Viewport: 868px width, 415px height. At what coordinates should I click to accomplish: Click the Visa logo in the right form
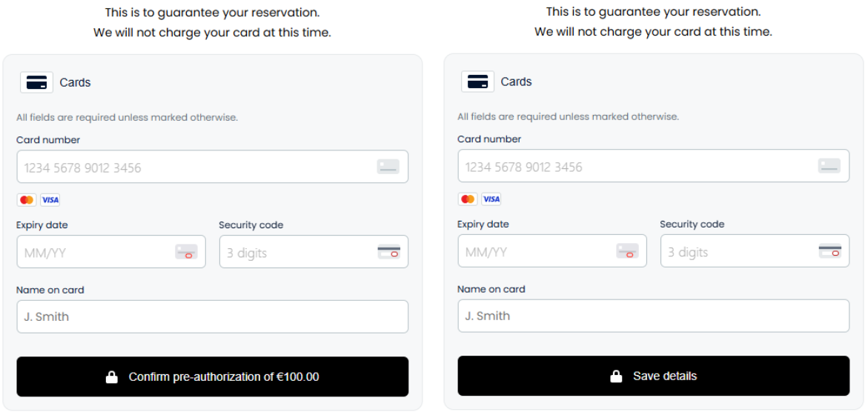click(x=491, y=199)
